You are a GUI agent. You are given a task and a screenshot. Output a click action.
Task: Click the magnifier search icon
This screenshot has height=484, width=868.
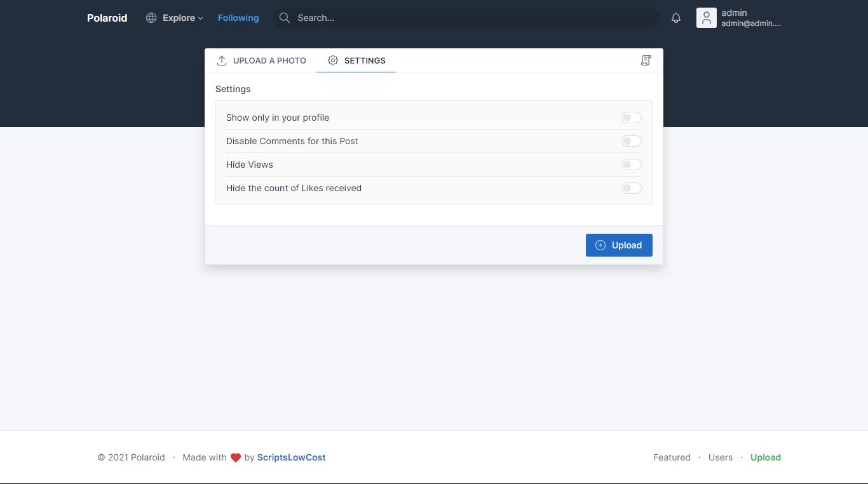(285, 18)
